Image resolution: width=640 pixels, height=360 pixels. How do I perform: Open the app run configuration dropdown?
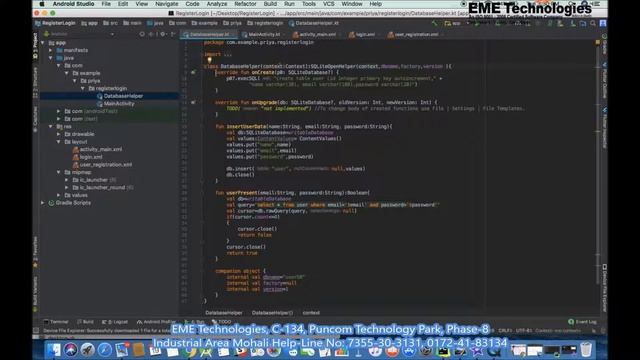456,24
